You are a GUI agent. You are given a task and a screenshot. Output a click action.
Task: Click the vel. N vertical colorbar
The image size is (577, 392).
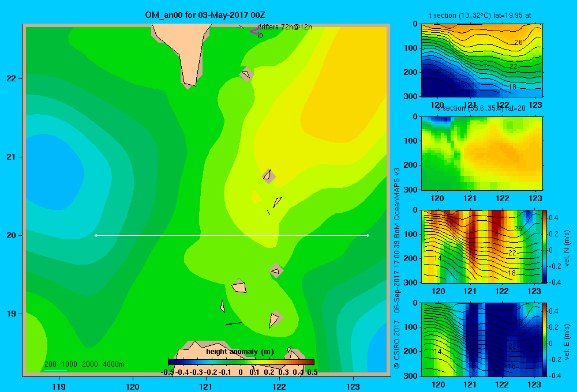(x=545, y=246)
